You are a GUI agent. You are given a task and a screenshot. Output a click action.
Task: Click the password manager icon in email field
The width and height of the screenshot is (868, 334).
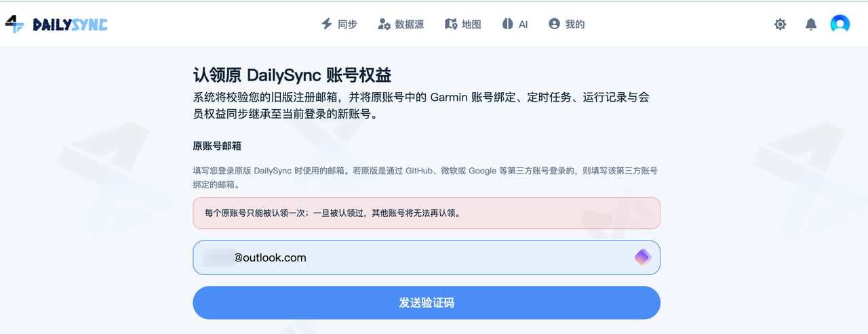pyautogui.click(x=643, y=257)
